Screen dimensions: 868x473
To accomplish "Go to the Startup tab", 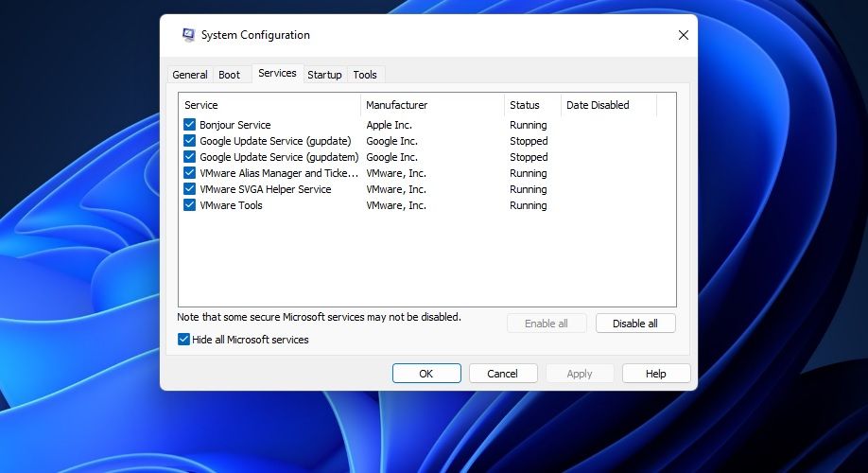I will click(324, 75).
